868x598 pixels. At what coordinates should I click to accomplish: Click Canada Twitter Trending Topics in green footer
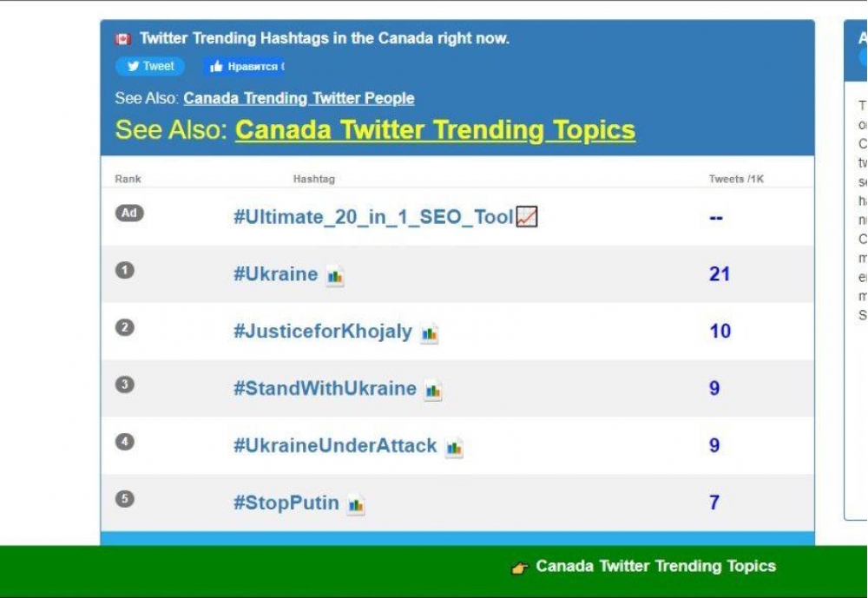[655, 567]
